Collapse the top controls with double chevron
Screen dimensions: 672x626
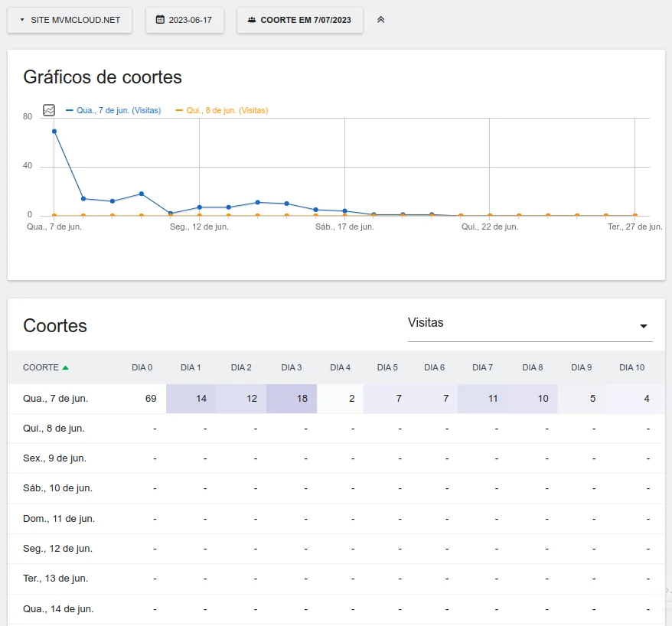click(x=380, y=20)
